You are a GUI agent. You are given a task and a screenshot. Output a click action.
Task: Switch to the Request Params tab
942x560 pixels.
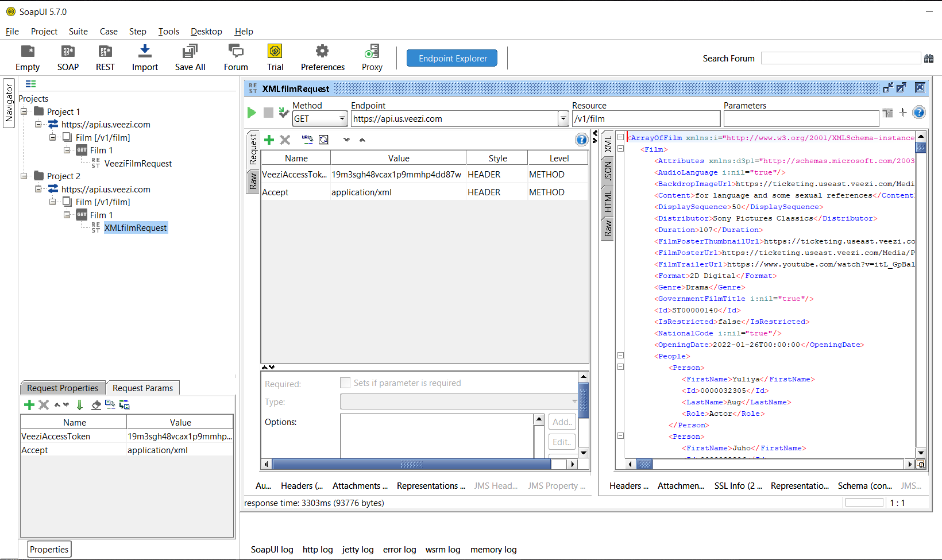142,388
